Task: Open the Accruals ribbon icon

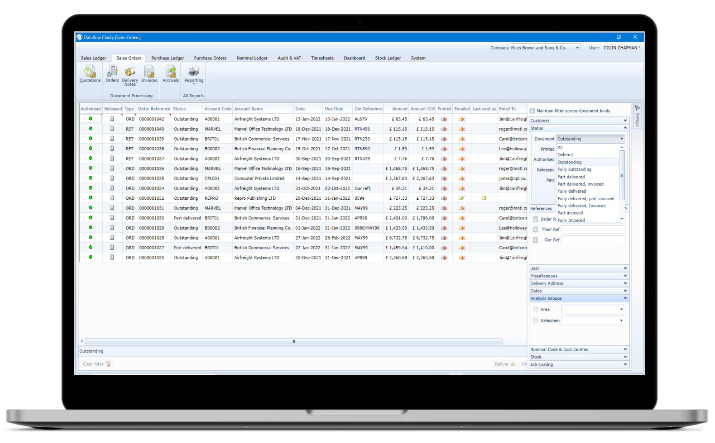Action: click(x=171, y=71)
